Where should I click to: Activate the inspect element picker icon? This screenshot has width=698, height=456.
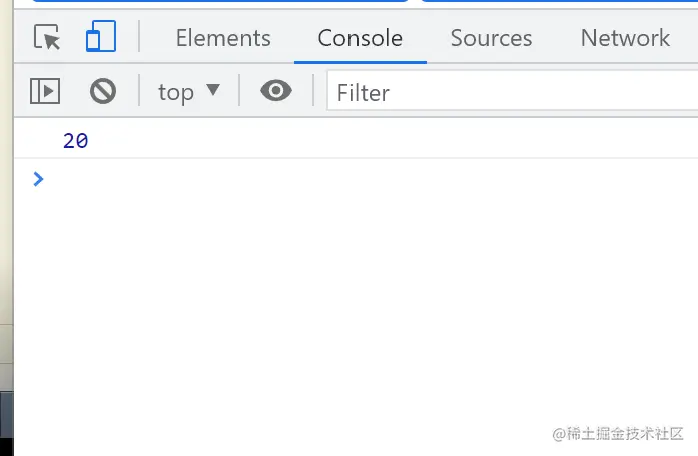47,38
